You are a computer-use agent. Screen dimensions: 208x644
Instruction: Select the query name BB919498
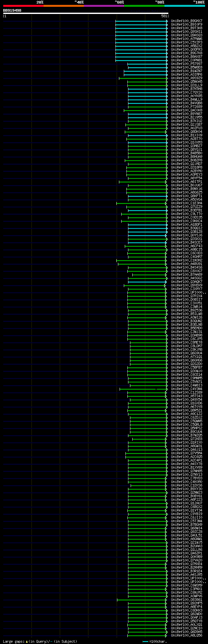pos(12,10)
